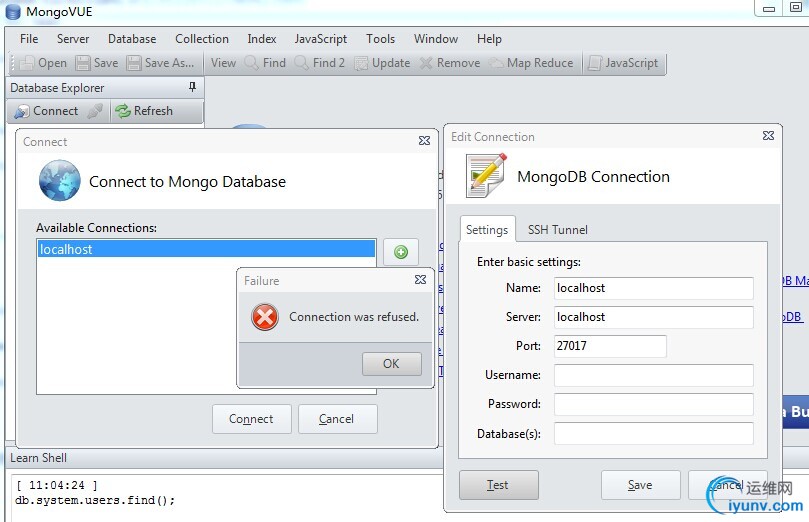
Task: Select localhost in Available Connections
Action: point(206,249)
